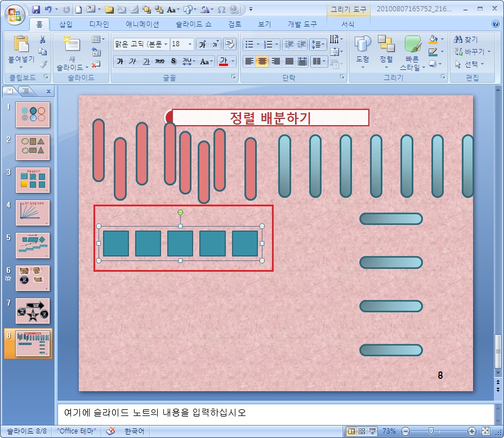
Task: Expand the font size 18 dropdown
Action: tap(190, 44)
